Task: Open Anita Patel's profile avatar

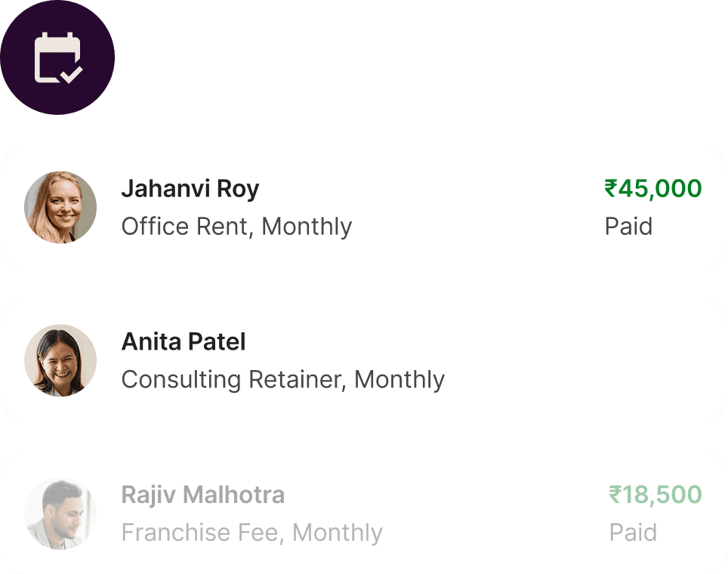Action: [60, 360]
